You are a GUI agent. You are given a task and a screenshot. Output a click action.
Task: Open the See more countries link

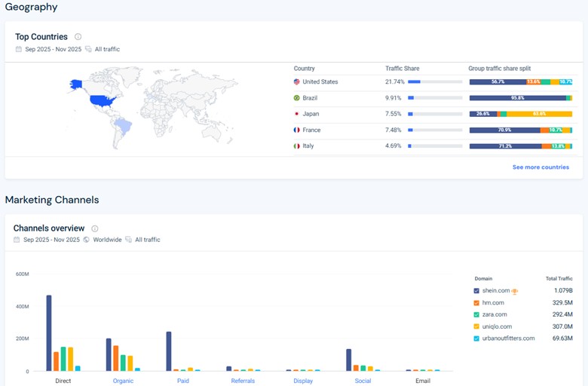(541, 167)
